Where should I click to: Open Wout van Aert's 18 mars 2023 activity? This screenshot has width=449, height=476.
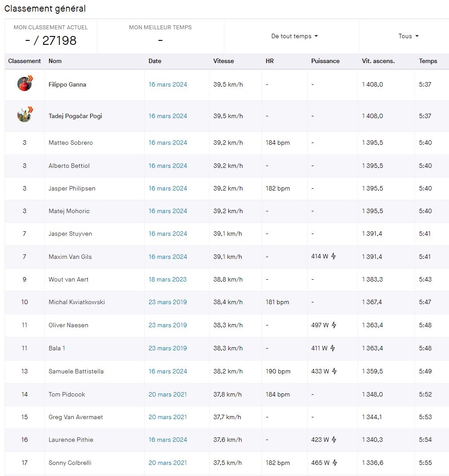point(167,279)
